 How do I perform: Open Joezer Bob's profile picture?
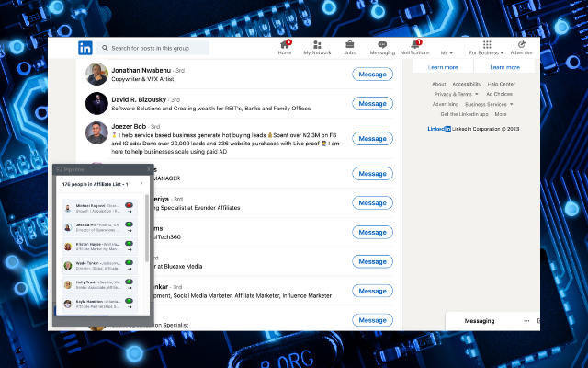[96, 132]
